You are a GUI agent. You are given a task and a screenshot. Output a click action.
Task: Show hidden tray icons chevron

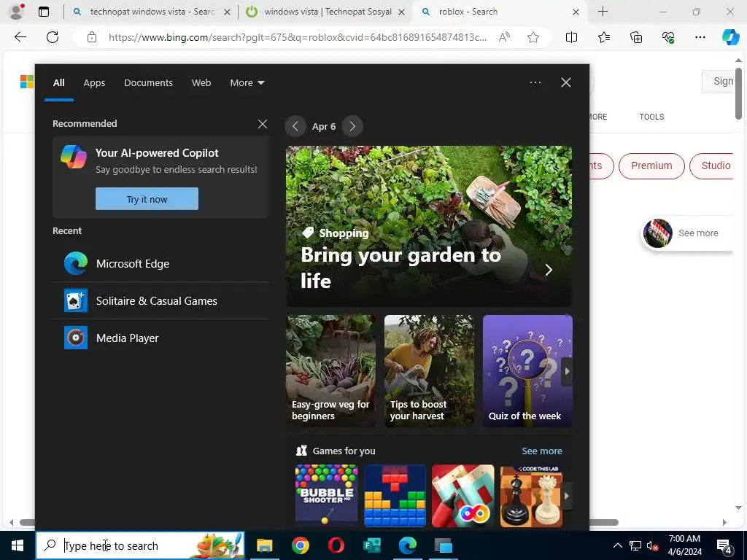pos(617,545)
